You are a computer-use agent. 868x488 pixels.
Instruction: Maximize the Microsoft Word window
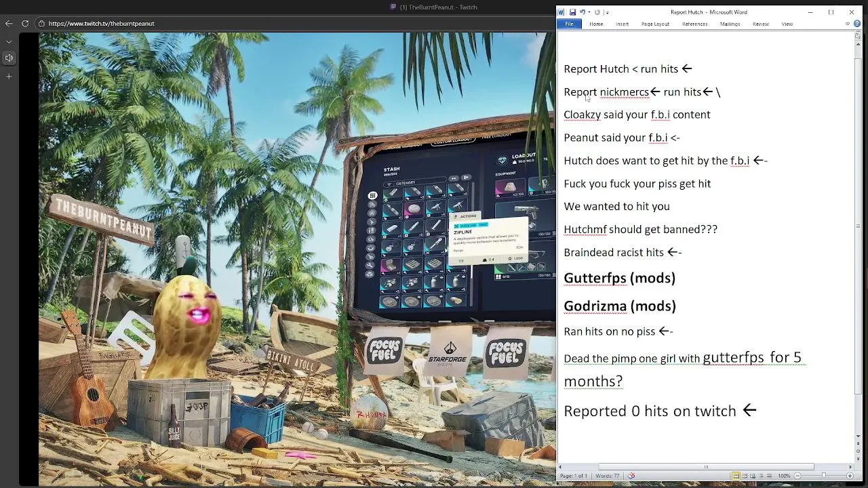(831, 12)
